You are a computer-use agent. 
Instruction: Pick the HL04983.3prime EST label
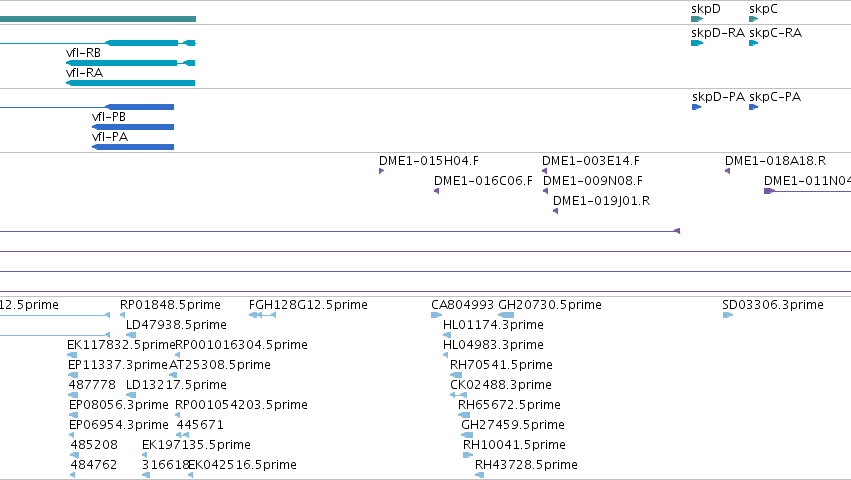pyautogui.click(x=493, y=345)
